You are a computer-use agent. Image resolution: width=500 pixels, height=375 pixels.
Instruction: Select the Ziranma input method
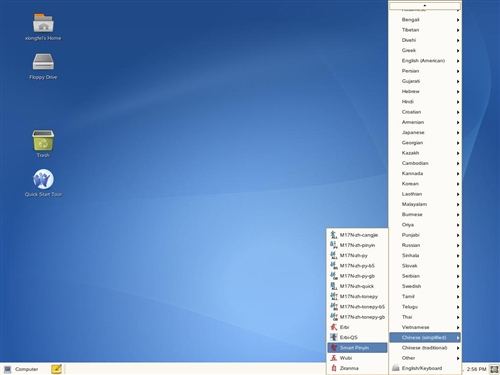point(357,368)
